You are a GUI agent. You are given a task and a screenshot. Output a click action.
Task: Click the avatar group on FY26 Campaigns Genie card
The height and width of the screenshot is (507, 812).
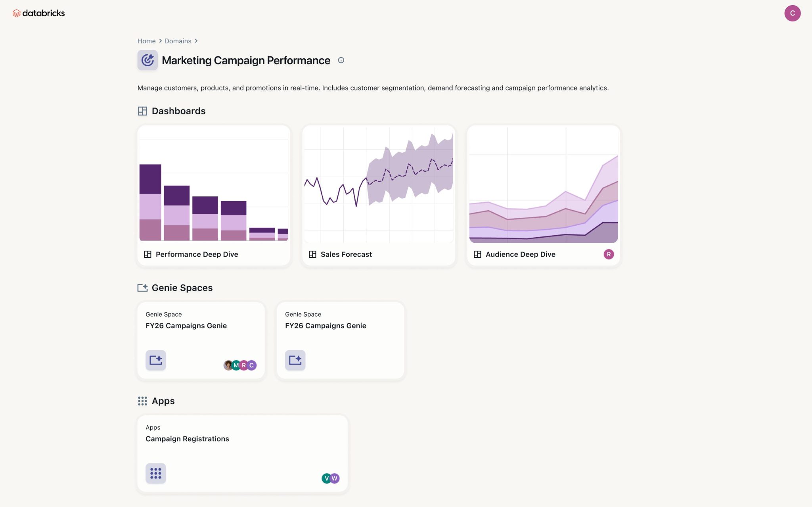tap(240, 365)
